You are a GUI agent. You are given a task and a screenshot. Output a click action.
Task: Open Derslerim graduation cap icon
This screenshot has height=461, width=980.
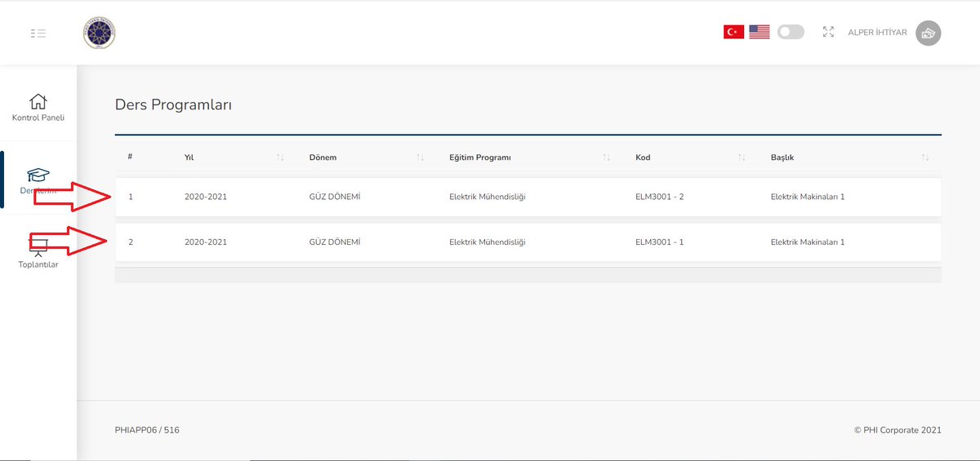click(x=38, y=175)
